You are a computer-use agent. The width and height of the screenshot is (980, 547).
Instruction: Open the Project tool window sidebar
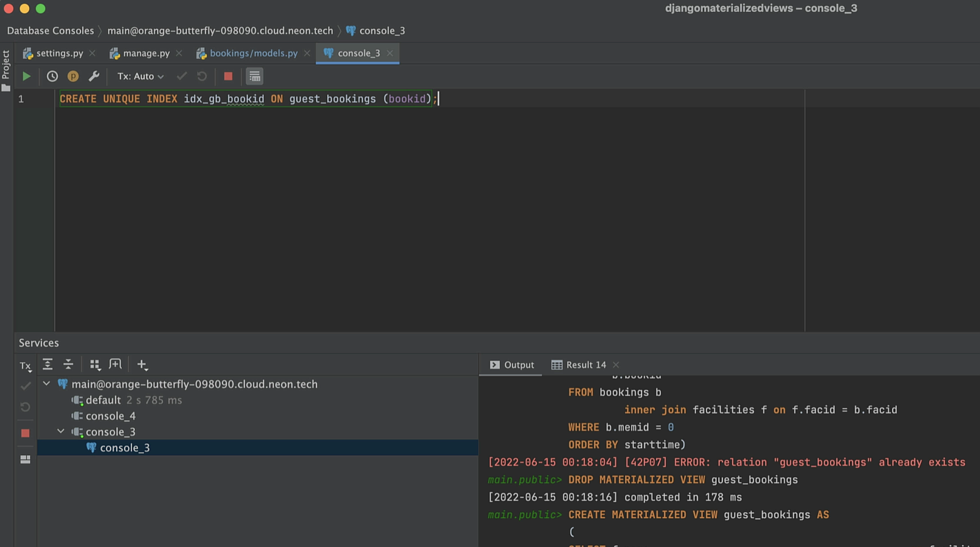(6, 70)
